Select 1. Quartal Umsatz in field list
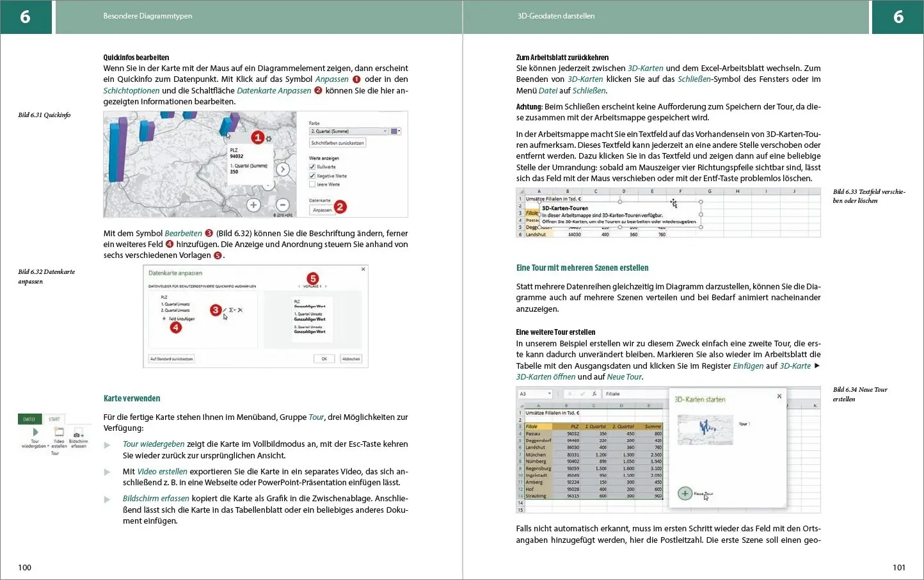Image resolution: width=924 pixels, height=580 pixels. [175, 304]
